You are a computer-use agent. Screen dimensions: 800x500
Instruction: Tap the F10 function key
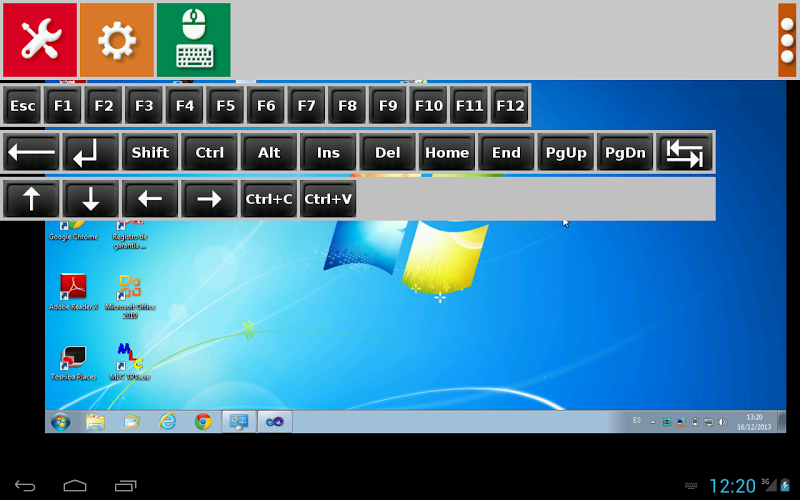pyautogui.click(x=429, y=106)
